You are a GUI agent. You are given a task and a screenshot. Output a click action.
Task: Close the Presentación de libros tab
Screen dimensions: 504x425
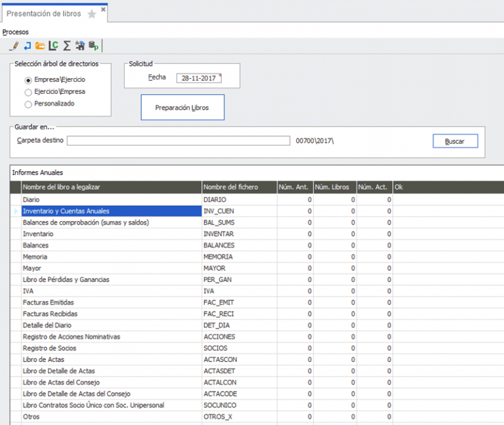coord(103,10)
